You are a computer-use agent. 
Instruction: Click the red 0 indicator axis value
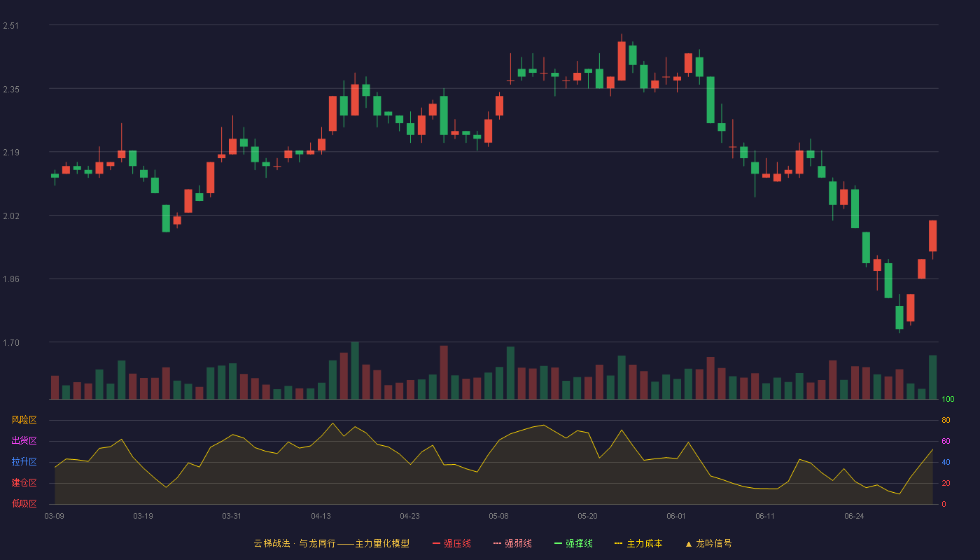[944, 504]
